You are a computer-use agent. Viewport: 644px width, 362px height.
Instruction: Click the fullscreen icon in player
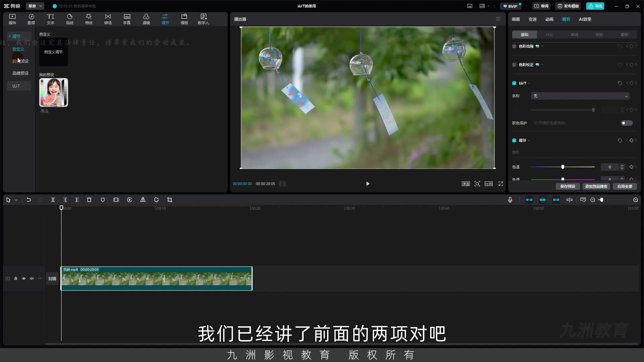[501, 184]
